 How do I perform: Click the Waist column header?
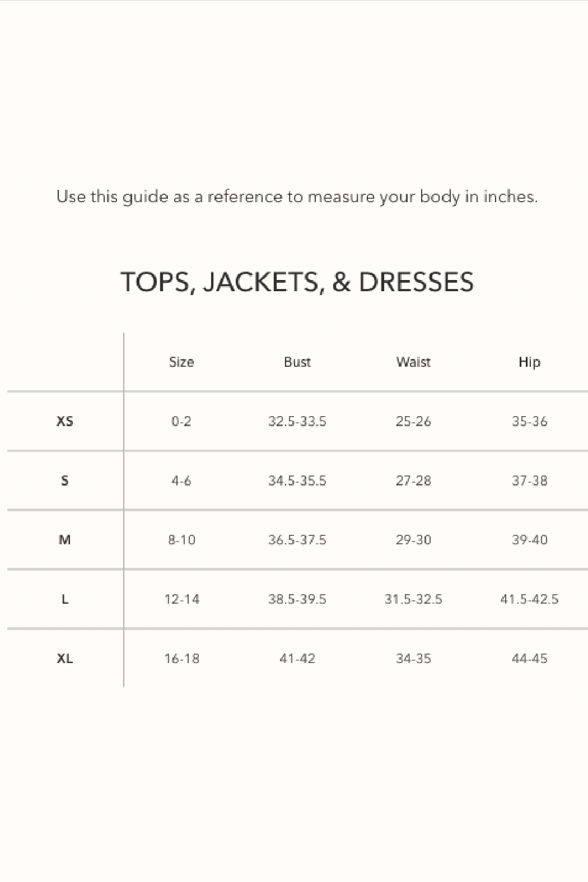click(413, 362)
